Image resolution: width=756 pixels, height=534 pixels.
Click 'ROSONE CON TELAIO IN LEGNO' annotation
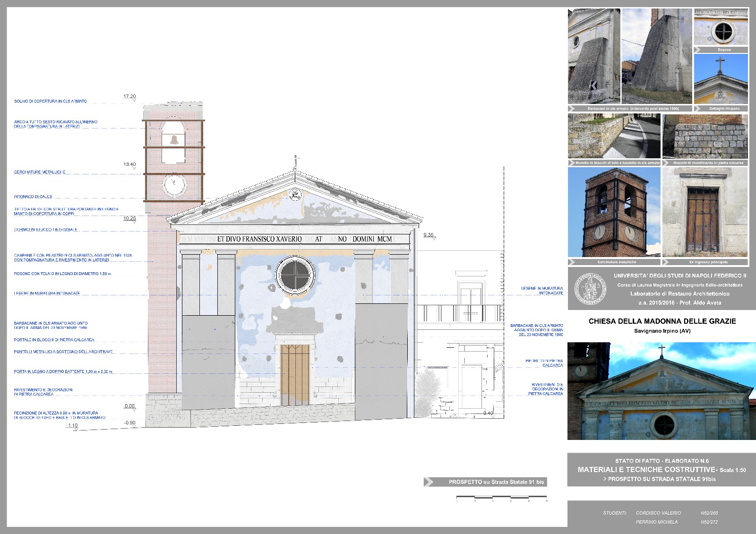(63, 274)
